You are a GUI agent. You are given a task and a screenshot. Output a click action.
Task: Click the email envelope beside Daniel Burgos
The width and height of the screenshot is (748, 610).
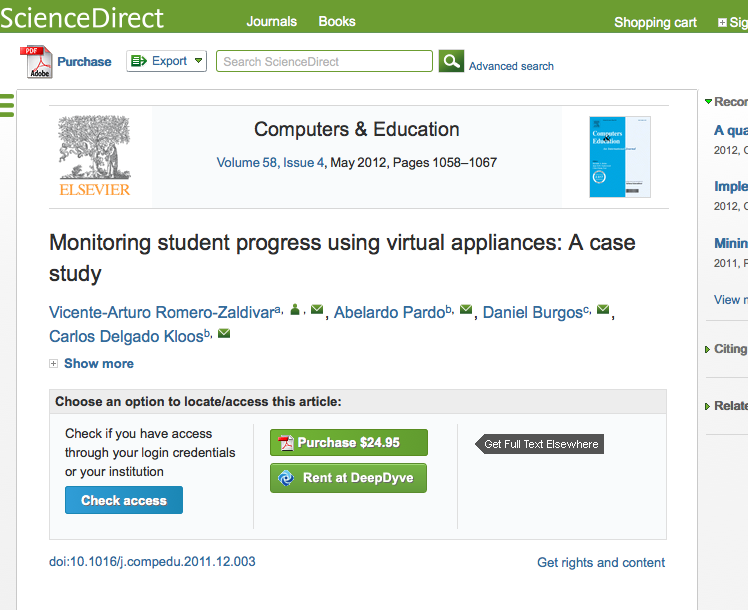tap(603, 311)
